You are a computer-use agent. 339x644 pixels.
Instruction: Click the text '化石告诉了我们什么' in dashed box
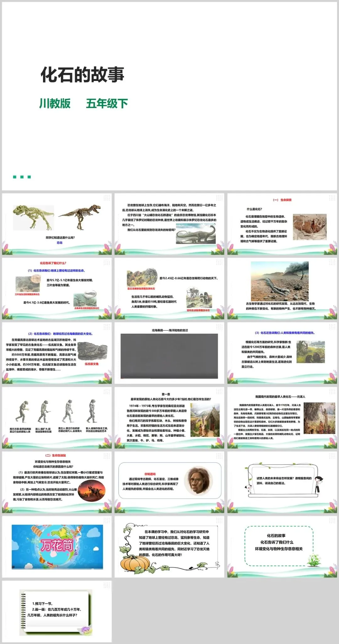point(277,542)
